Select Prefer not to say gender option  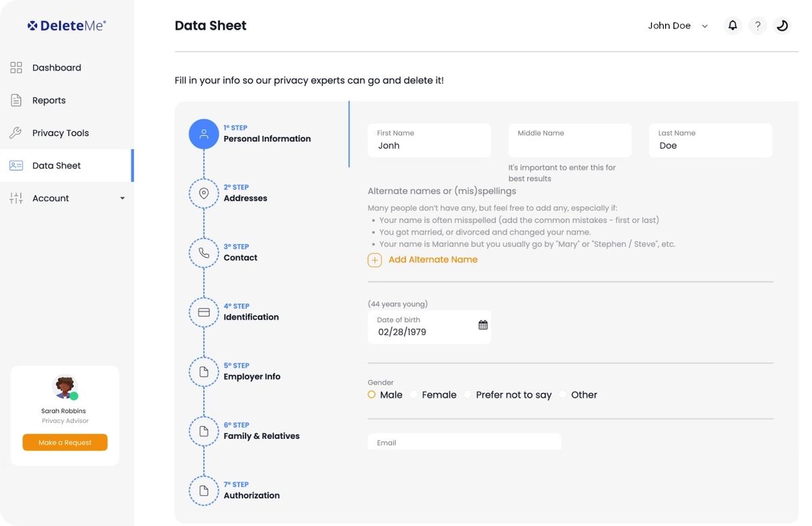point(467,393)
